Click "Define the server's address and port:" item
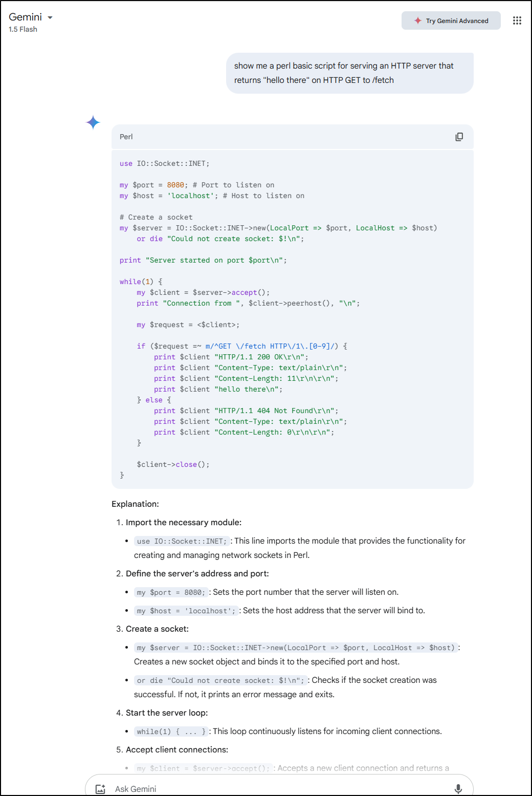This screenshot has height=796, width=532. pyautogui.click(x=197, y=574)
